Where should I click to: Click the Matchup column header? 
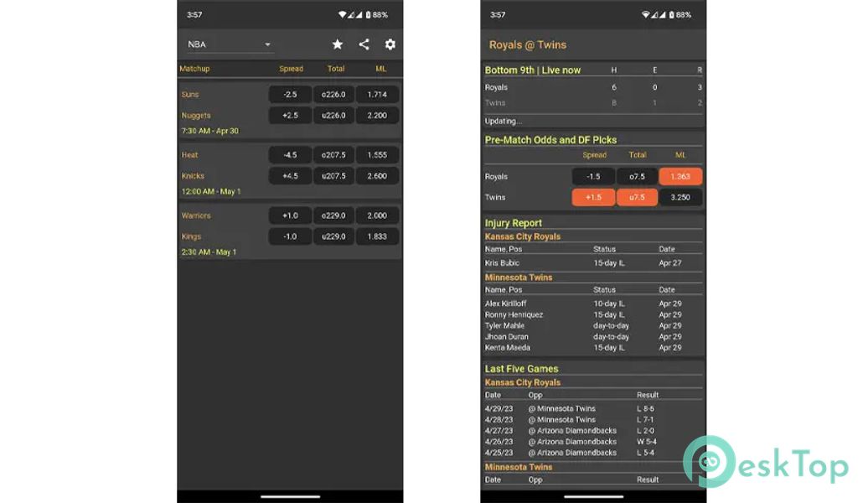point(194,69)
